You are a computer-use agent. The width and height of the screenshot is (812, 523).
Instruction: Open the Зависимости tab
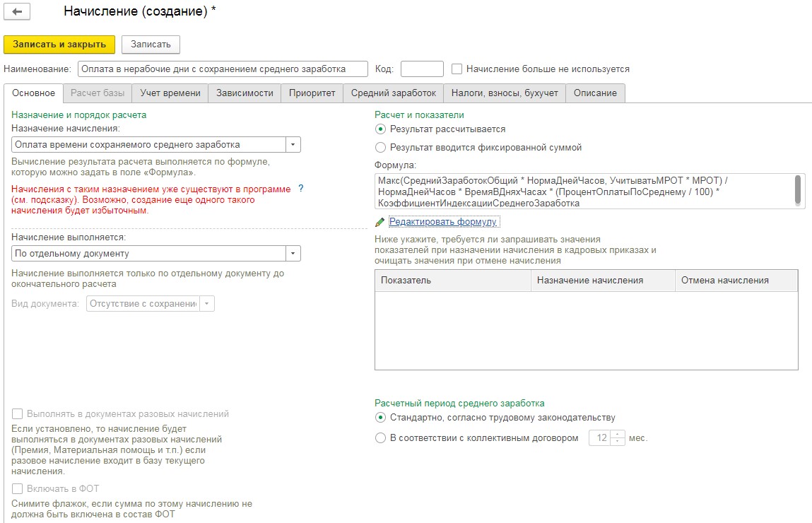tap(245, 93)
